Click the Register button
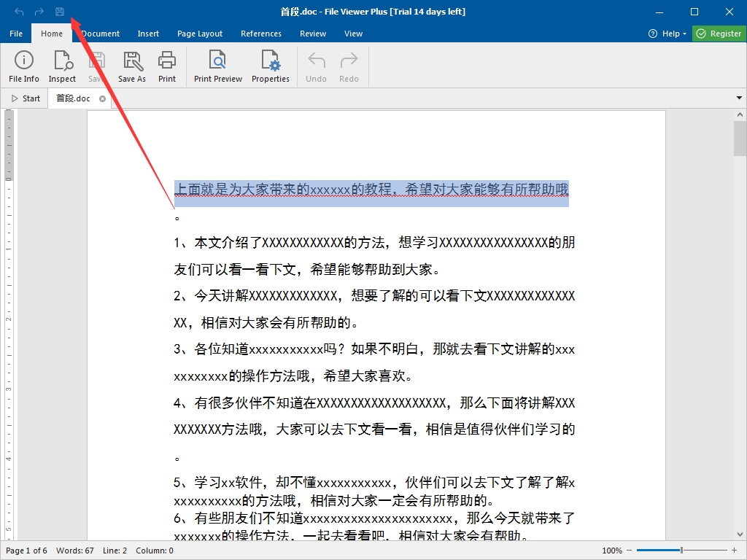747x560 pixels. click(719, 34)
